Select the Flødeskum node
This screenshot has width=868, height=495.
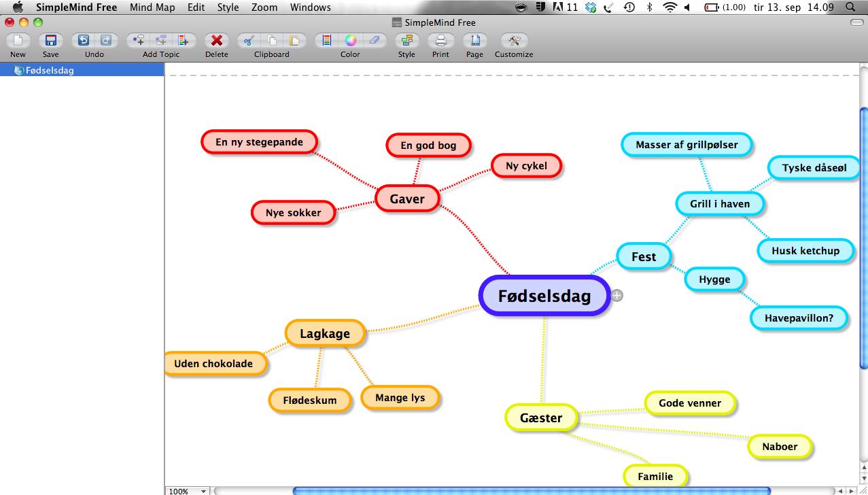(x=310, y=400)
